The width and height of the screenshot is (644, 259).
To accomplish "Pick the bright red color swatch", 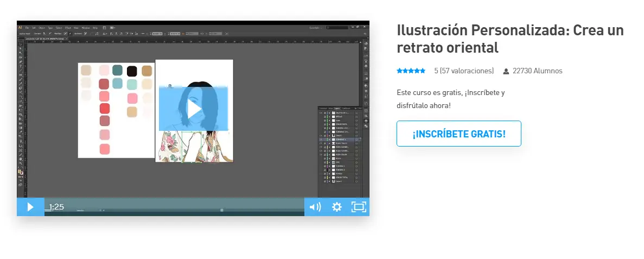I will (x=105, y=109).
